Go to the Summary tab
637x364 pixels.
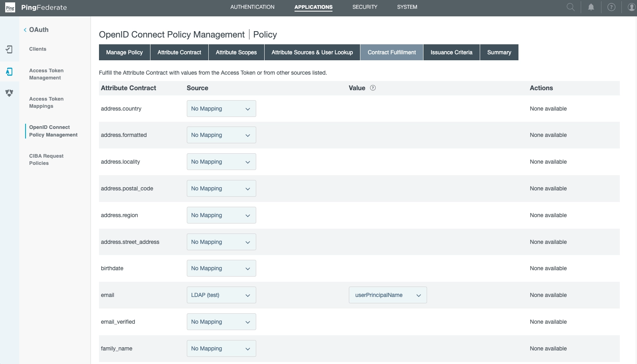(x=499, y=52)
